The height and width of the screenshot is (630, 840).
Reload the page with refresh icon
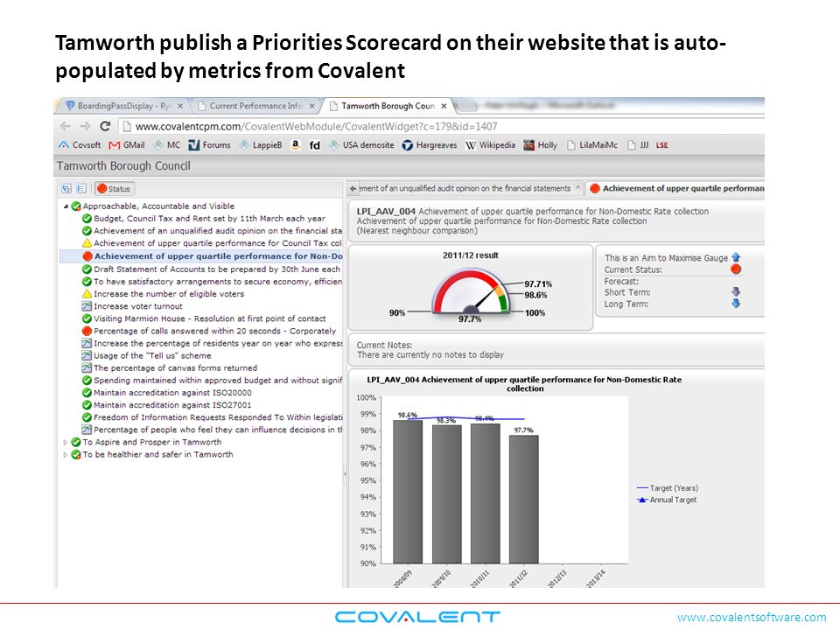pyautogui.click(x=106, y=126)
